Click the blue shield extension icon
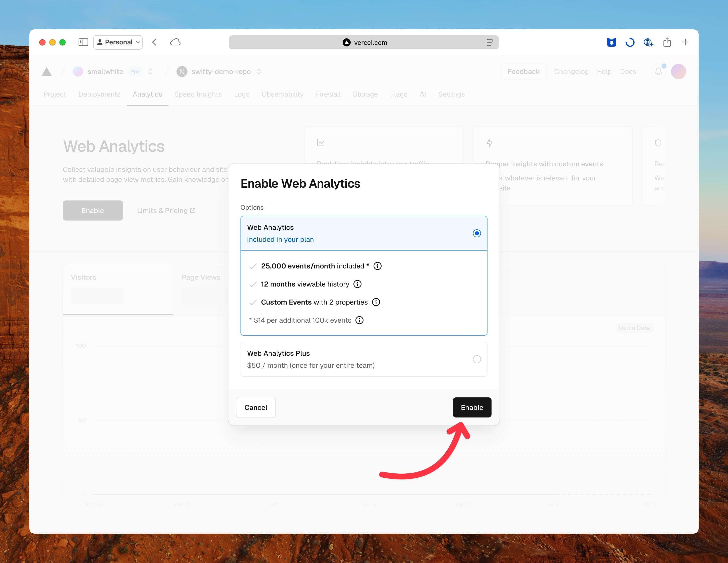 [x=611, y=42]
